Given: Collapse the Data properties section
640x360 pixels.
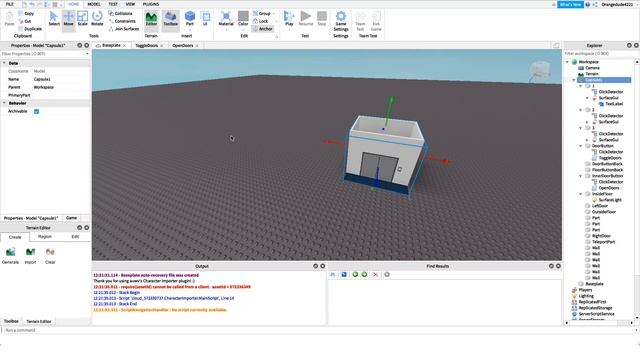Looking at the screenshot, I should (4, 63).
